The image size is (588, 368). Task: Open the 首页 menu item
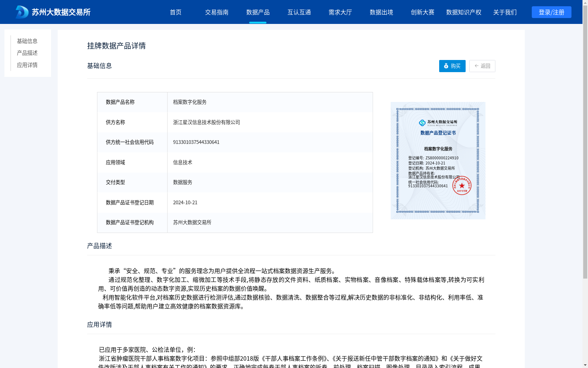(176, 12)
